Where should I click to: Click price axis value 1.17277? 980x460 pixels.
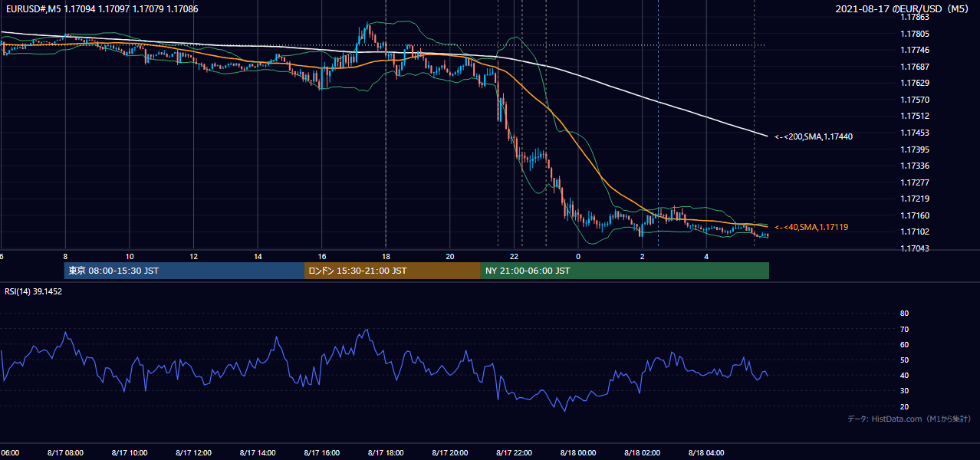pyautogui.click(x=914, y=182)
